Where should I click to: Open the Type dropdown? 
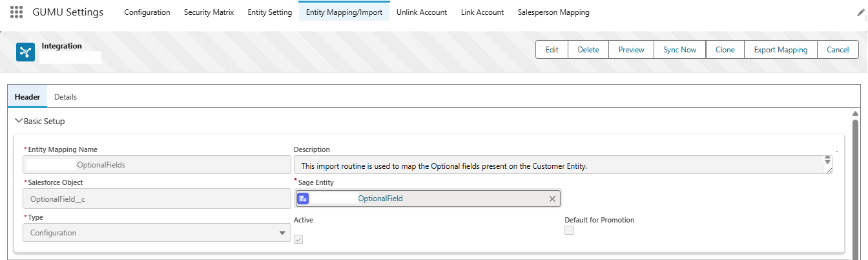click(156, 233)
